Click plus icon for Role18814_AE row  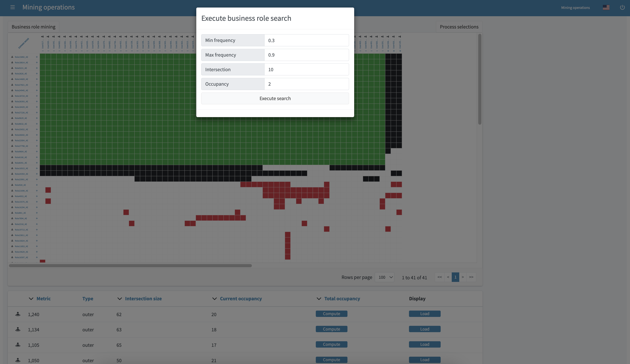coord(37,63)
